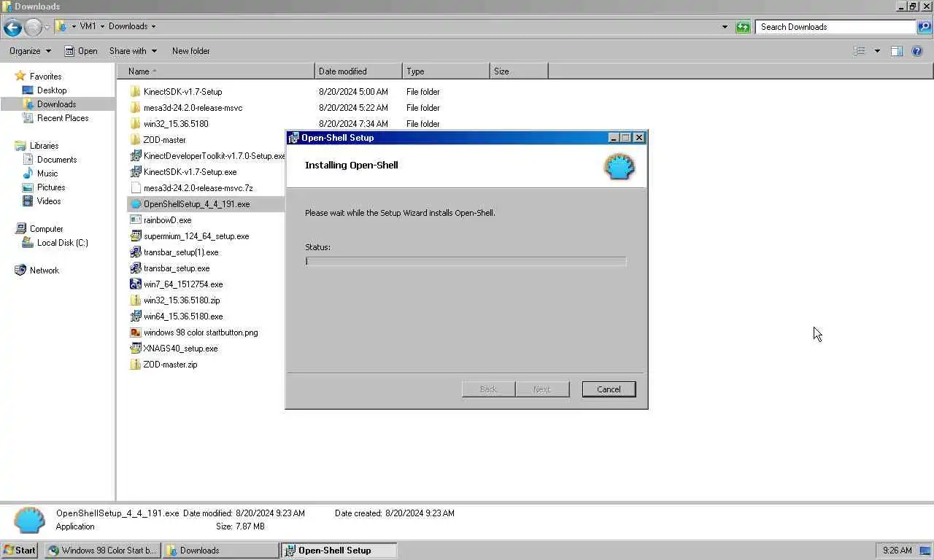The image size is (934, 560).
Task: Switch to Downloads taskbar item
Action: point(220,551)
